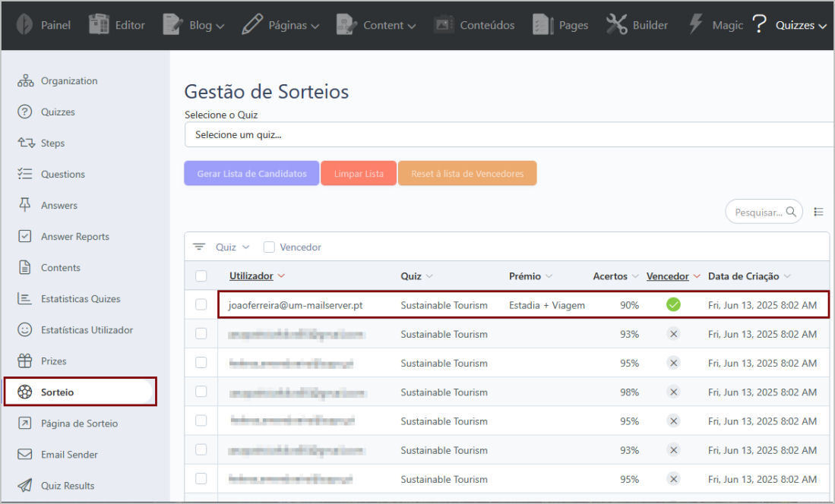835x504 pixels.
Task: Open the Painel menu item
Action: coord(43,24)
